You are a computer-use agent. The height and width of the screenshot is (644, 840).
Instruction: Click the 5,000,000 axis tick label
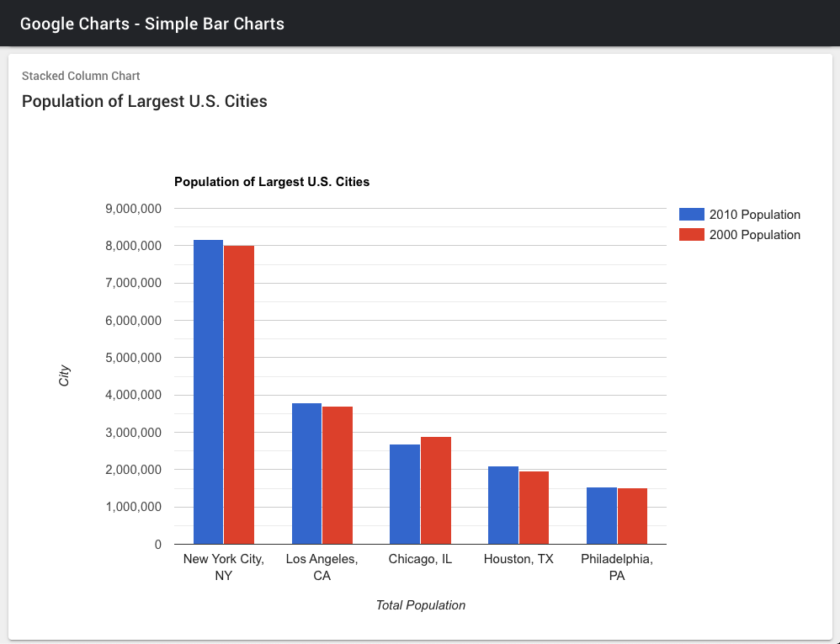[x=133, y=358]
